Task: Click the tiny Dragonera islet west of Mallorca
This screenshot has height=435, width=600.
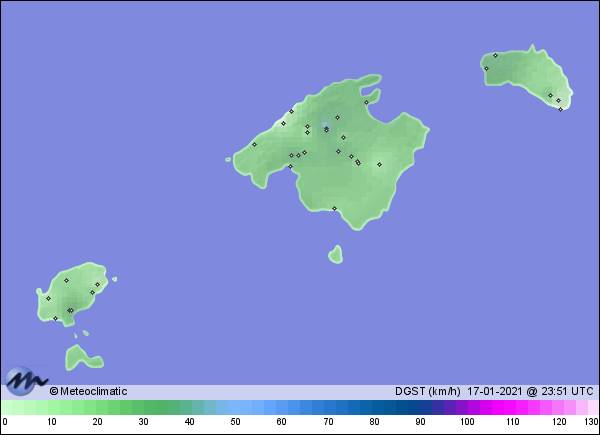Action: click(x=228, y=159)
